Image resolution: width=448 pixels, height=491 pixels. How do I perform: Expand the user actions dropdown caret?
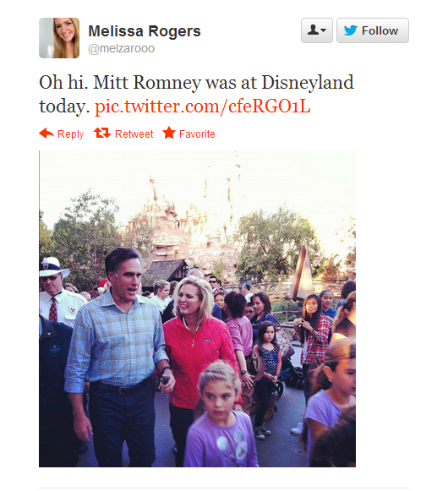pos(324,30)
